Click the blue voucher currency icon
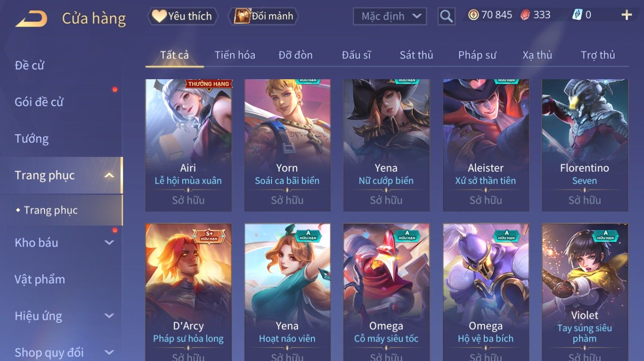Screen dimensions: 644x361 tap(577, 15)
